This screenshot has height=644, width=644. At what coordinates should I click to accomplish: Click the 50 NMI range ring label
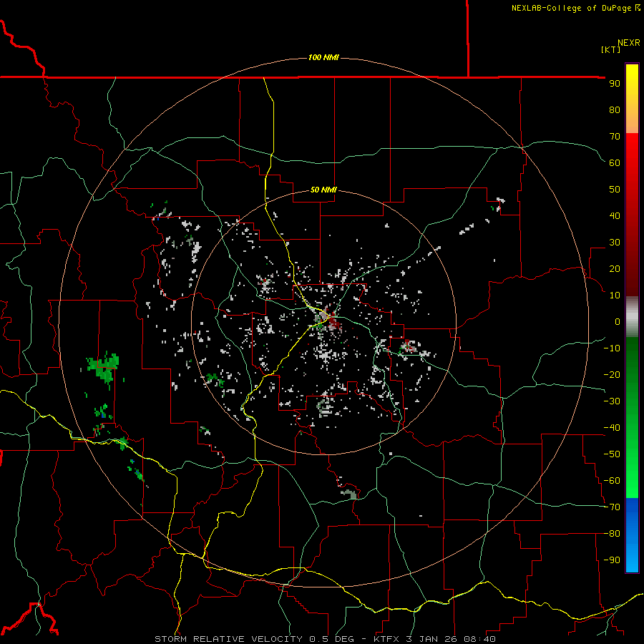[323, 190]
